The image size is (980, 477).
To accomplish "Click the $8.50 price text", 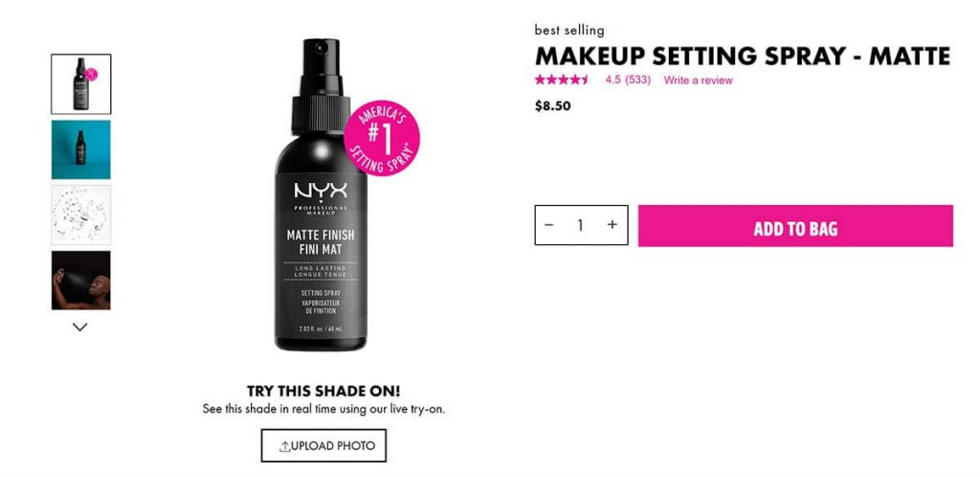I will 552,106.
